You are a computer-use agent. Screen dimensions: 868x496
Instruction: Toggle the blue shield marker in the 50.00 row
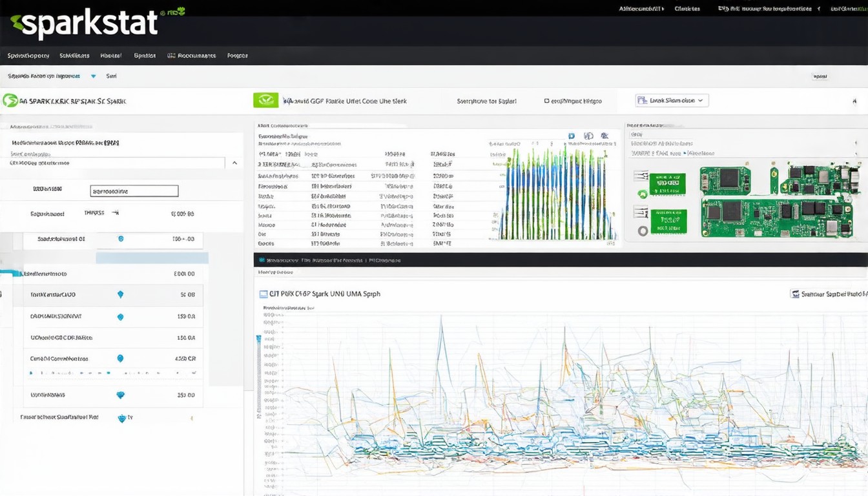coord(120,294)
